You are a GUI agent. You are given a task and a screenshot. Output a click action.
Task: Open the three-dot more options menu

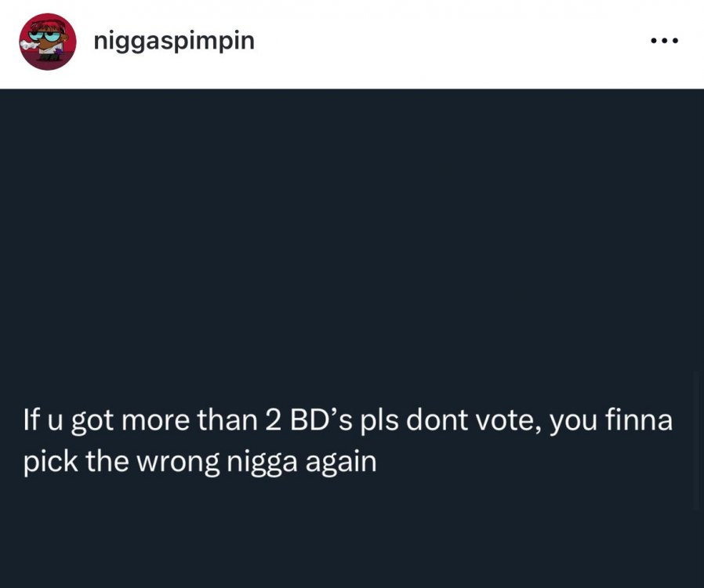coord(665,40)
